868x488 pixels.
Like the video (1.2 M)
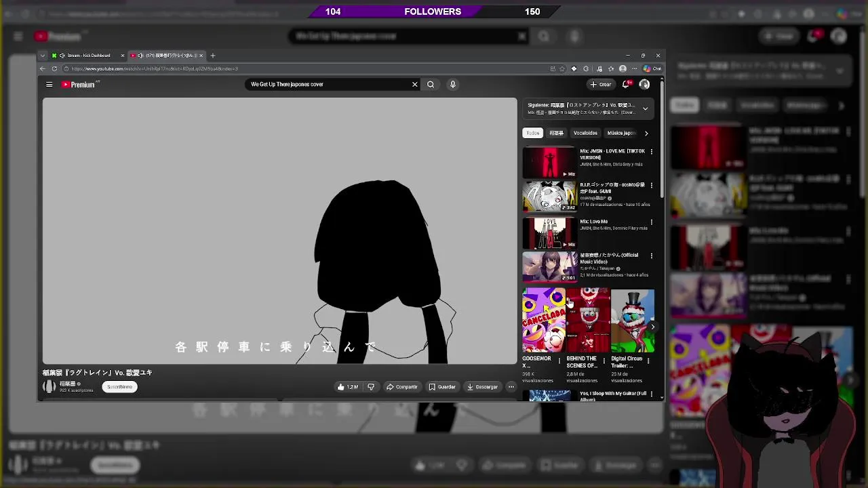pyautogui.click(x=347, y=387)
